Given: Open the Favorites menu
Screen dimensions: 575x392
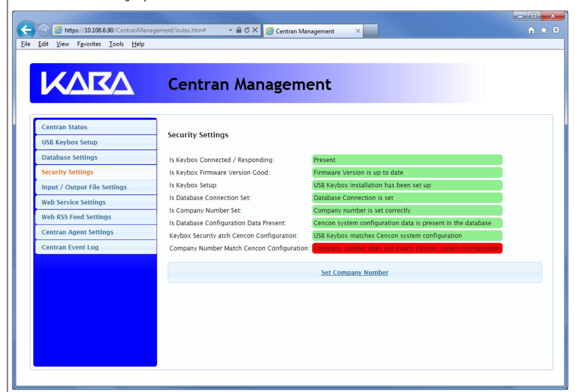Looking at the screenshot, I should coord(89,44).
